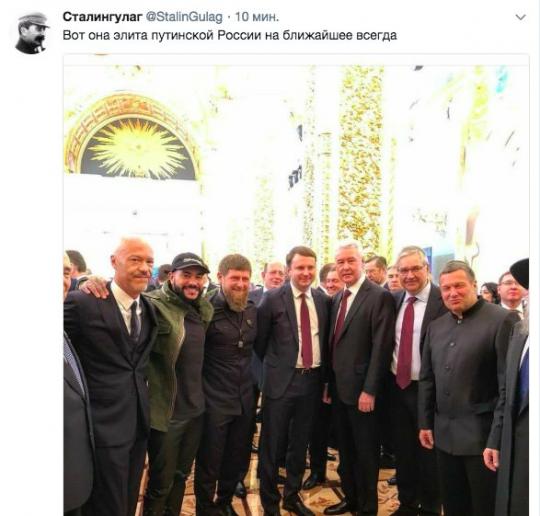The height and width of the screenshot is (516, 540).
Task: Click the Сталингулаг display name
Action: coord(103,17)
